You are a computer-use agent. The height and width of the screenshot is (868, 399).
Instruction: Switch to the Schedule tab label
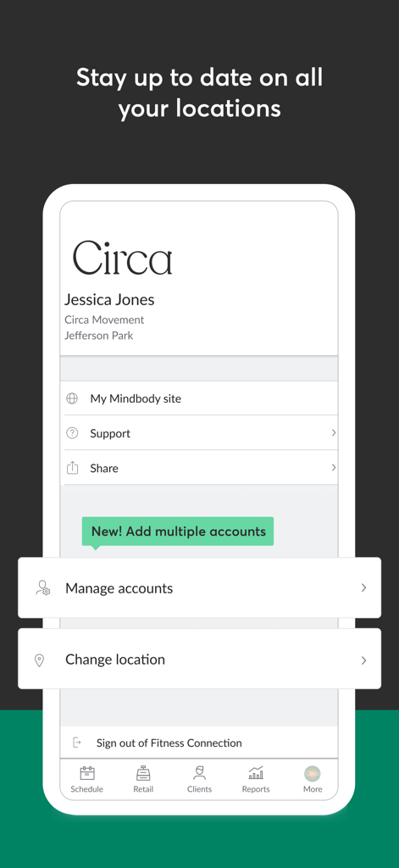(87, 789)
